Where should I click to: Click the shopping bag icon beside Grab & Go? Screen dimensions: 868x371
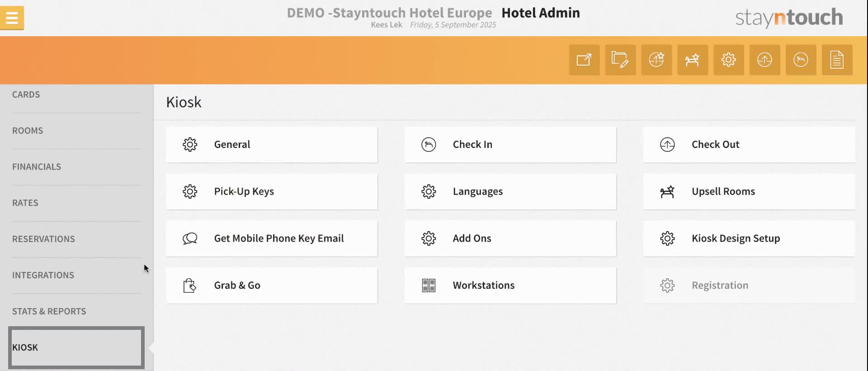tap(190, 285)
